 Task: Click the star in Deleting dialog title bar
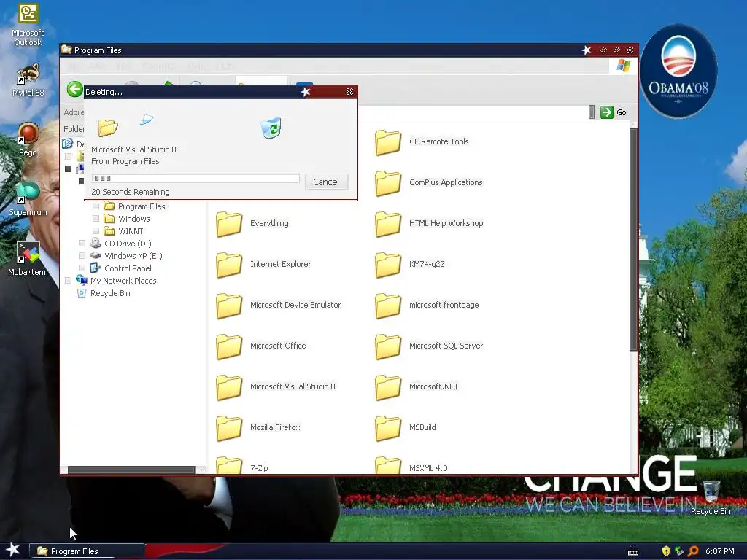(x=306, y=91)
